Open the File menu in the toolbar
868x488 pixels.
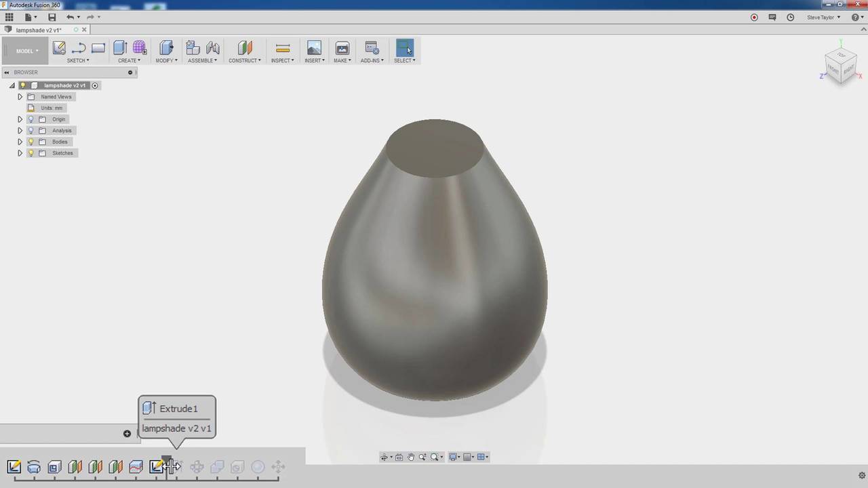[x=31, y=17]
